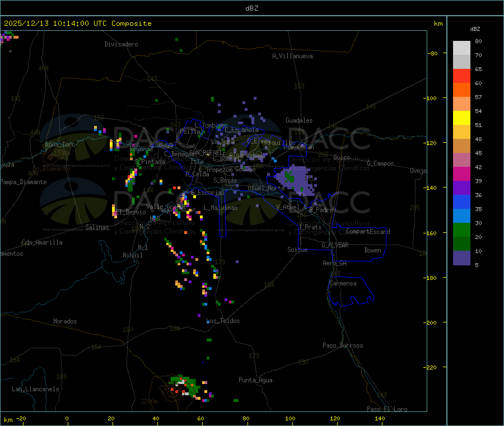Click the Salinas location label
504x426 pixels.
click(x=97, y=227)
